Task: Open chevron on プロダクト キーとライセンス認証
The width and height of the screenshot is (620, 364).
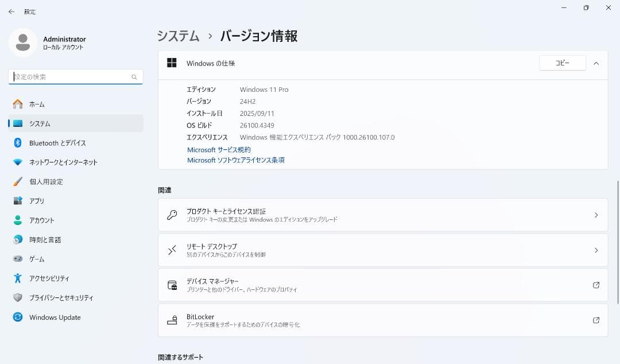Action: pyautogui.click(x=596, y=215)
